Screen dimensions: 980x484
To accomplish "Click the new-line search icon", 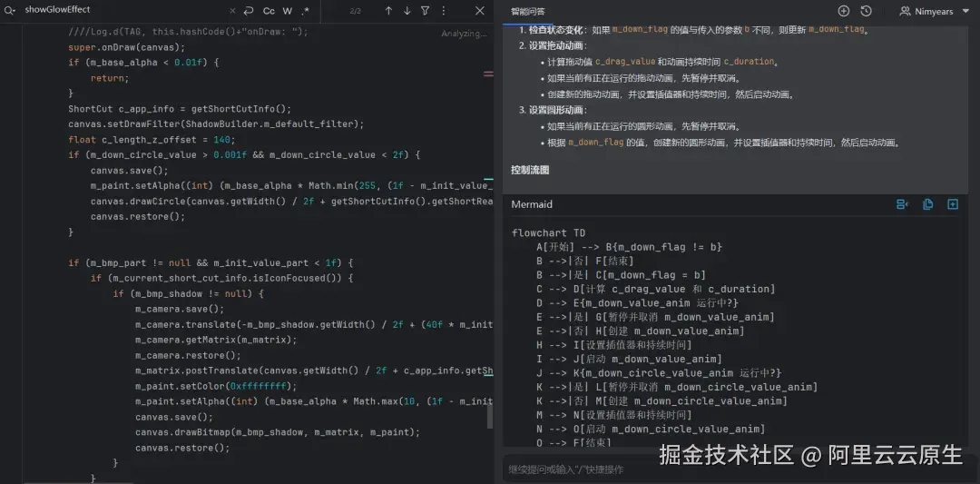I will [249, 11].
